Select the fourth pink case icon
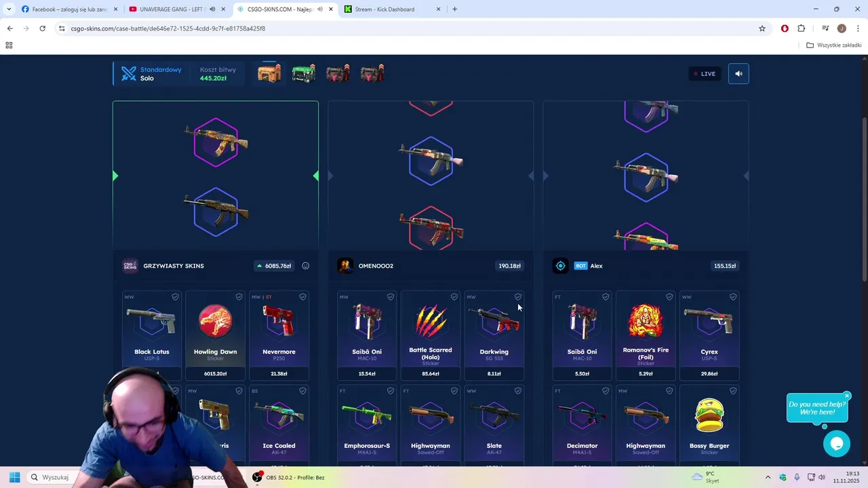The width and height of the screenshot is (868, 488). [x=372, y=73]
